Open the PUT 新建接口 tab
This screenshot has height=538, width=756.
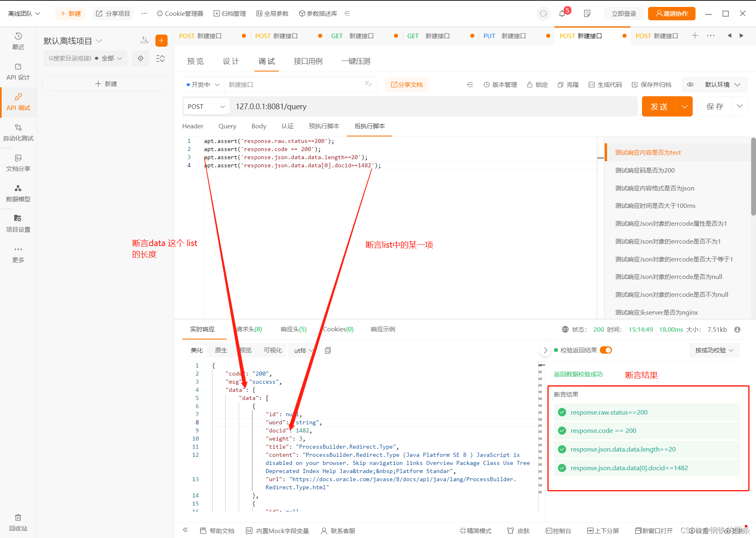(x=516, y=36)
